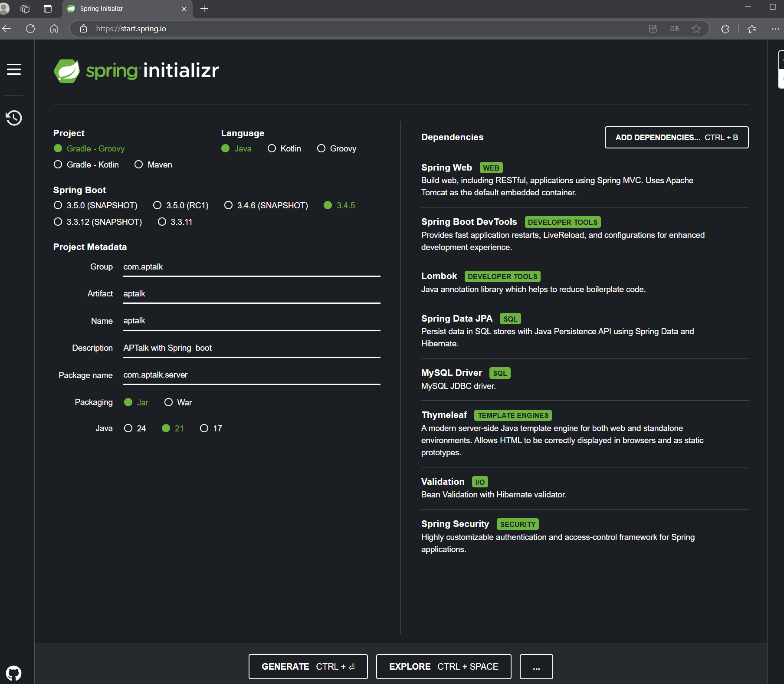Click the Package name input field
Screen dimensions: 784x684
coord(252,375)
